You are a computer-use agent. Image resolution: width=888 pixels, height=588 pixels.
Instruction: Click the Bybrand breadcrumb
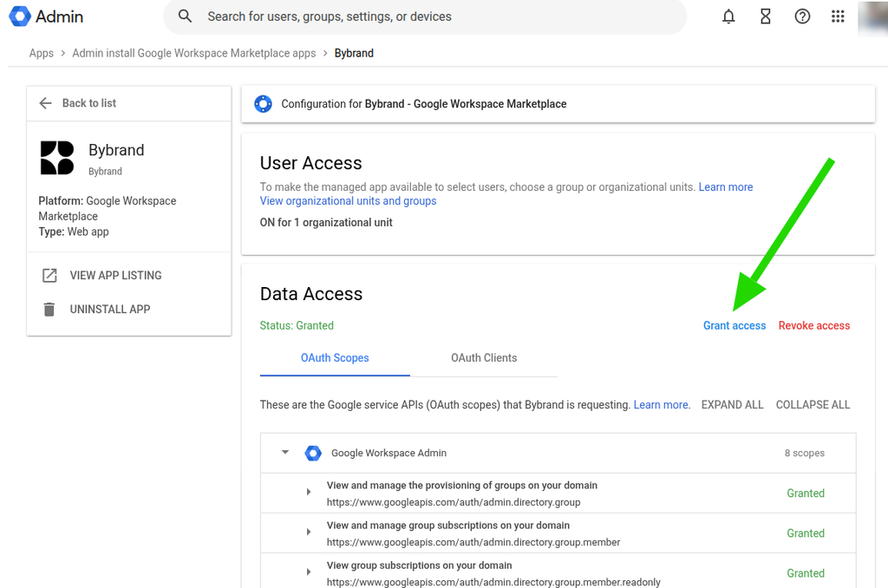(x=354, y=53)
